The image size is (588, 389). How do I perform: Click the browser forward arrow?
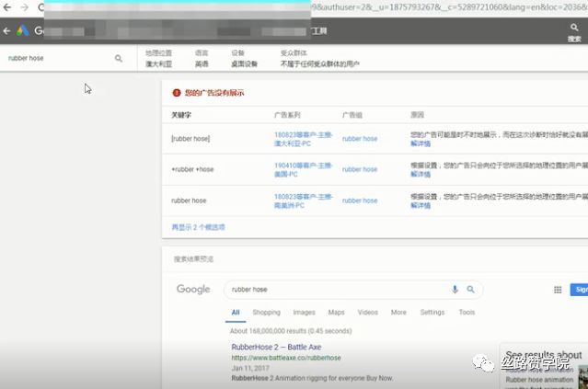click(24, 7)
